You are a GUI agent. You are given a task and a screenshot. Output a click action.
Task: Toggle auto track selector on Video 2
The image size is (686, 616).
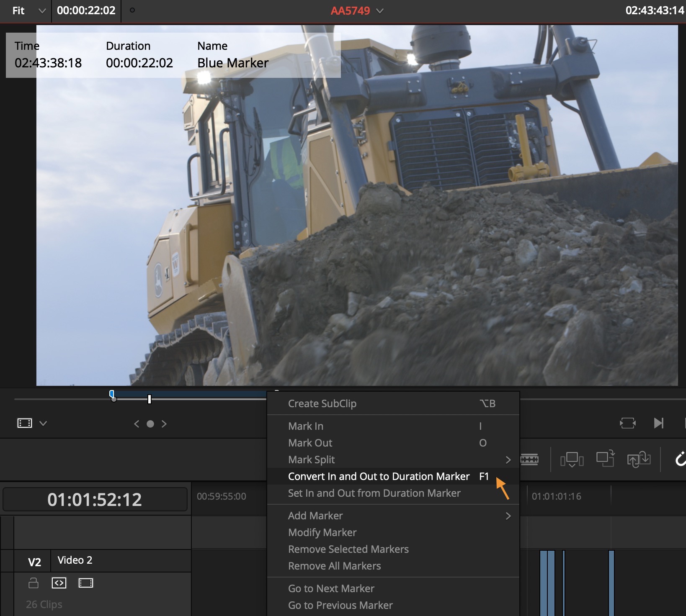tap(59, 583)
